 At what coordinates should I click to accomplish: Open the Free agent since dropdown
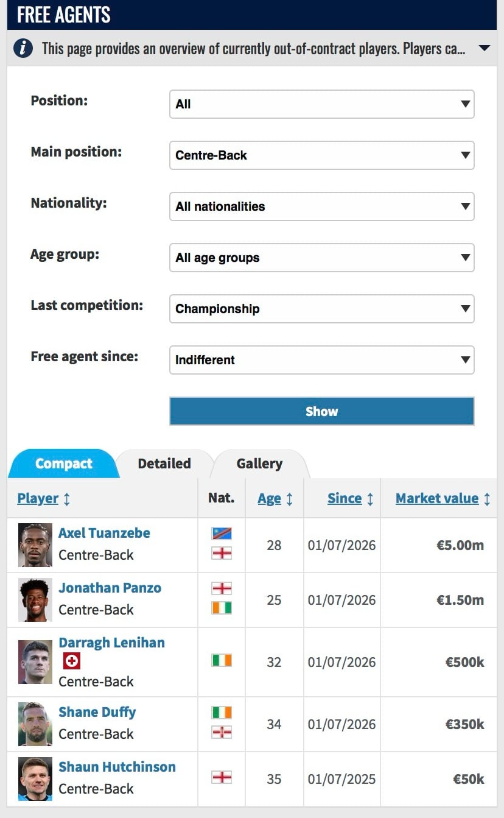(321, 360)
